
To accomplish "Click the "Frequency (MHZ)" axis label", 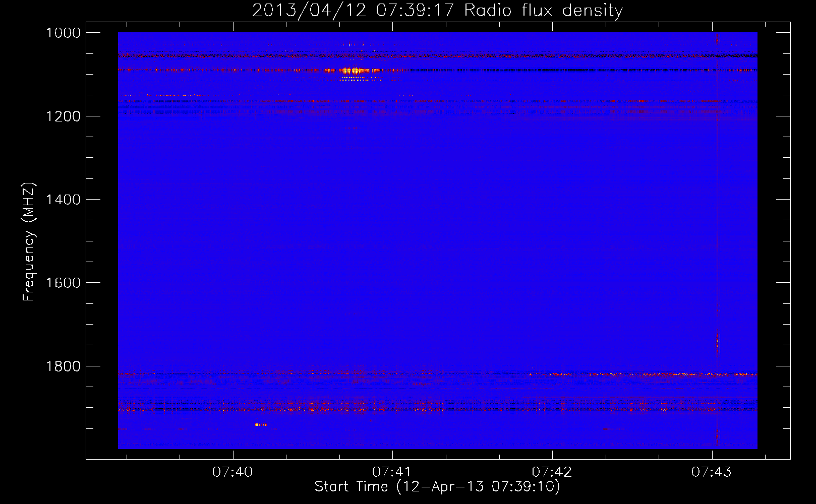I will pos(29,242).
